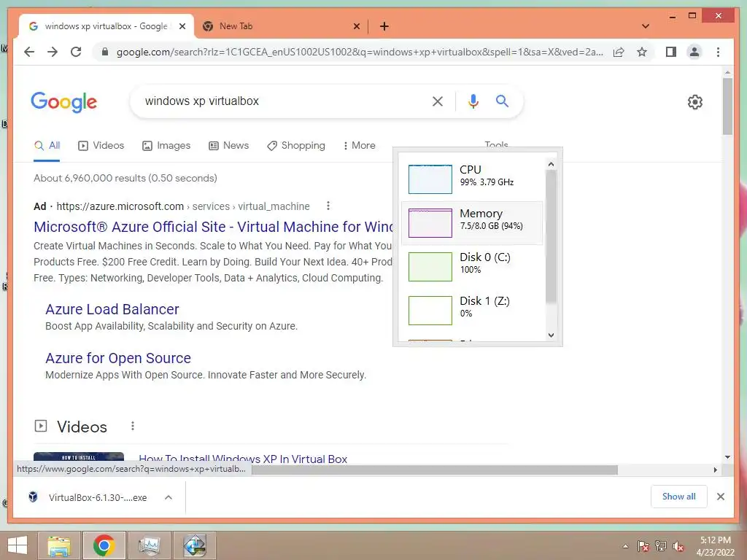The height and width of the screenshot is (560, 747).
Task: Open File Explorer from the taskbar
Action: [x=59, y=545]
